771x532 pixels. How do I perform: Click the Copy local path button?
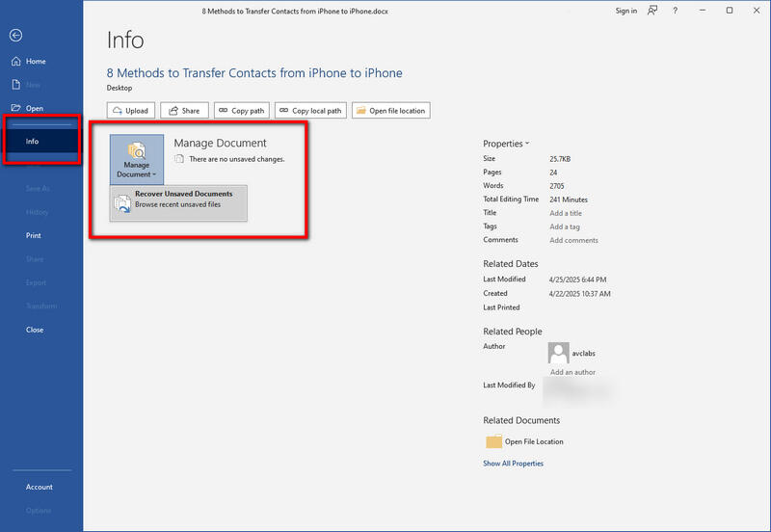coord(310,111)
